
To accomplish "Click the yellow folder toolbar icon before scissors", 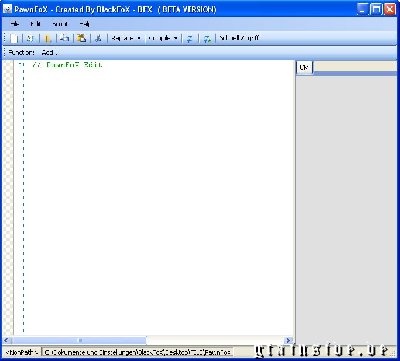I will [81, 38].
